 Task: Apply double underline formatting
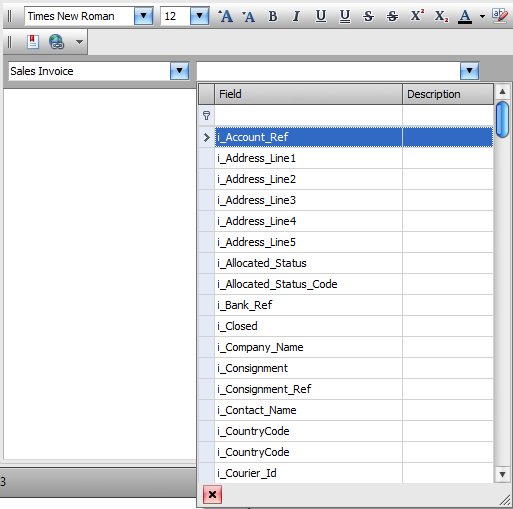(345, 16)
